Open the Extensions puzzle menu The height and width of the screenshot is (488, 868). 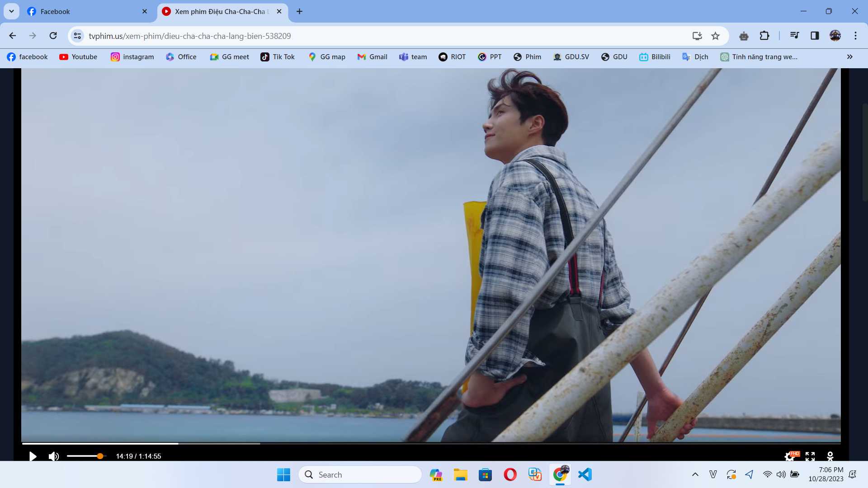[x=764, y=36]
